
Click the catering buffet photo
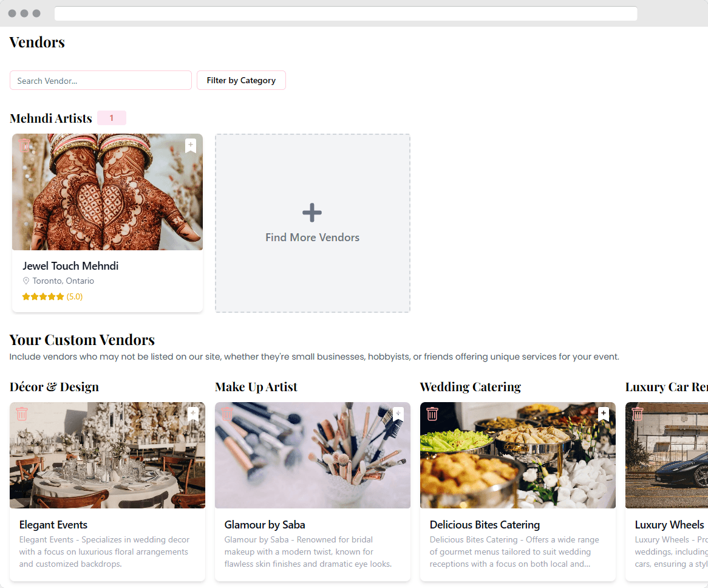(x=518, y=455)
